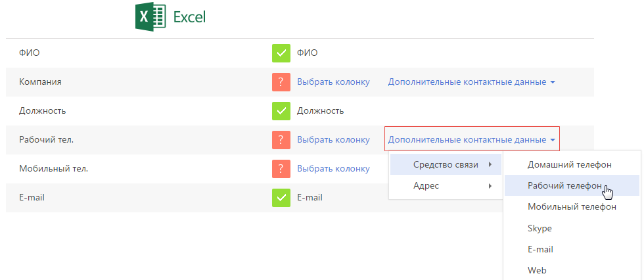Choose Мобильный телефон menu entry

[572, 207]
